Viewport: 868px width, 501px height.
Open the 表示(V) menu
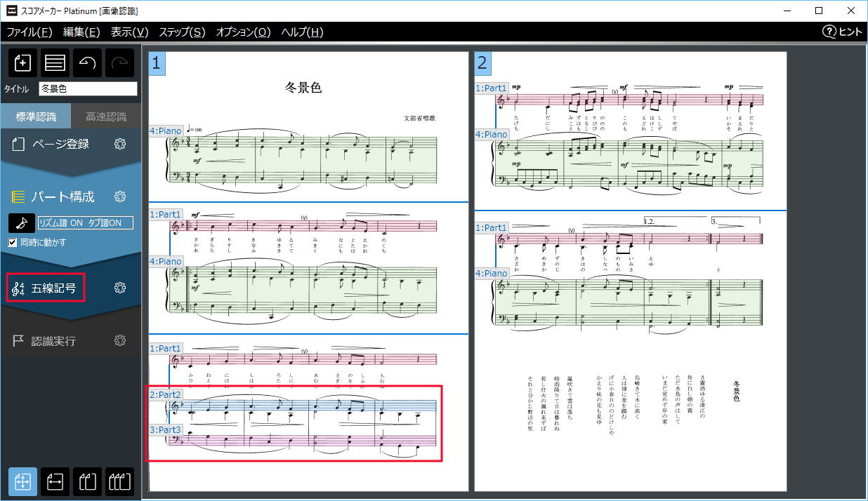[130, 32]
